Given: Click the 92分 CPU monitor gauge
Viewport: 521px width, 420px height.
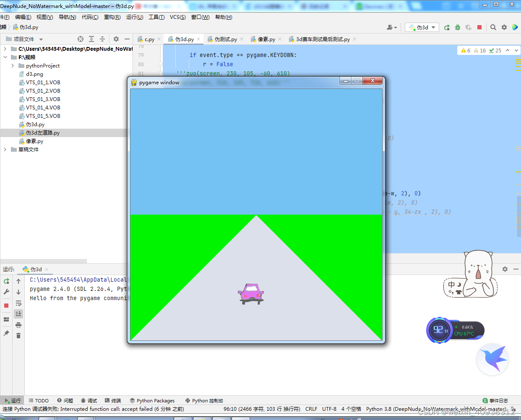Looking at the screenshot, I should tap(440, 330).
